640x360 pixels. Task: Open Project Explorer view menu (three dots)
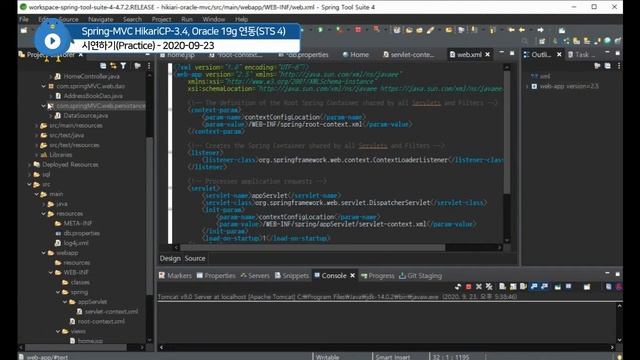(149, 66)
